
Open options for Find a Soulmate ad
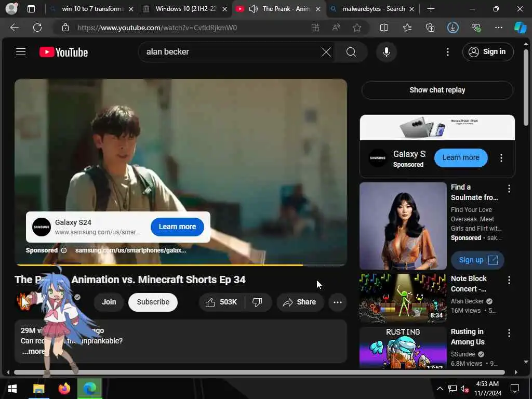(509, 189)
